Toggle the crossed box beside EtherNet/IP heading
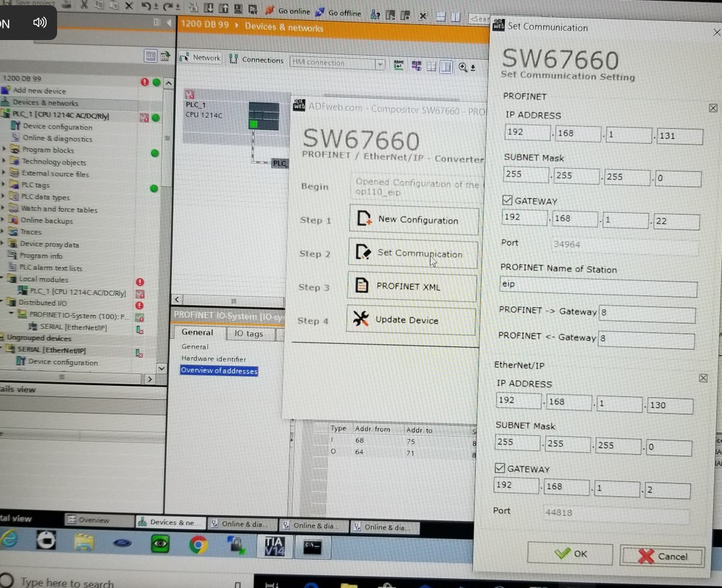The width and height of the screenshot is (722, 588). [x=703, y=378]
